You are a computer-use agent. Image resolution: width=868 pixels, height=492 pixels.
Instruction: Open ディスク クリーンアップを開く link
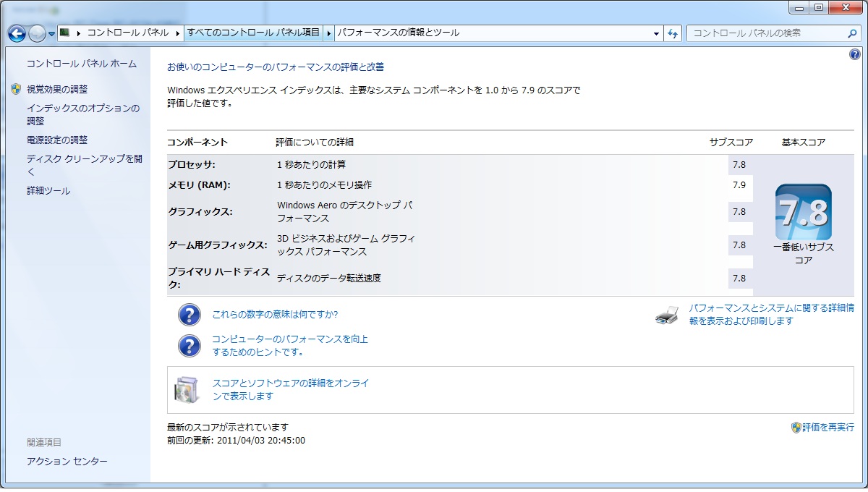[85, 165]
